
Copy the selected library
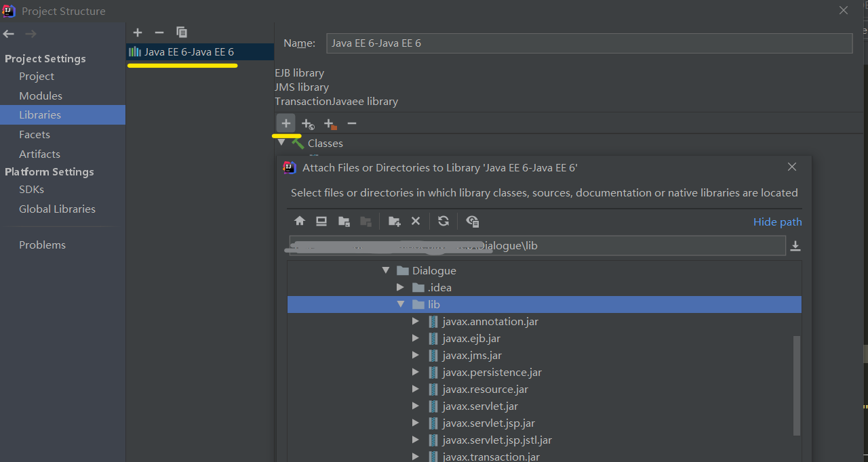click(x=181, y=32)
